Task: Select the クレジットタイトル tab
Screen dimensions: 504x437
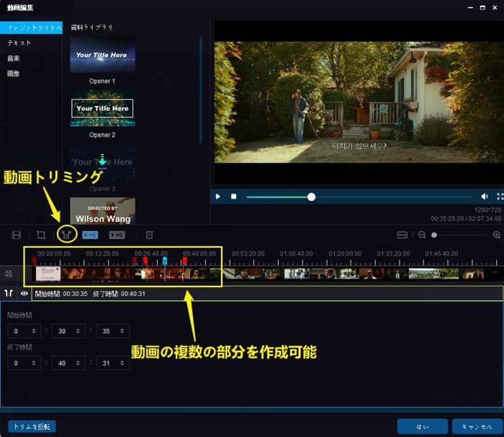Action: (32, 27)
